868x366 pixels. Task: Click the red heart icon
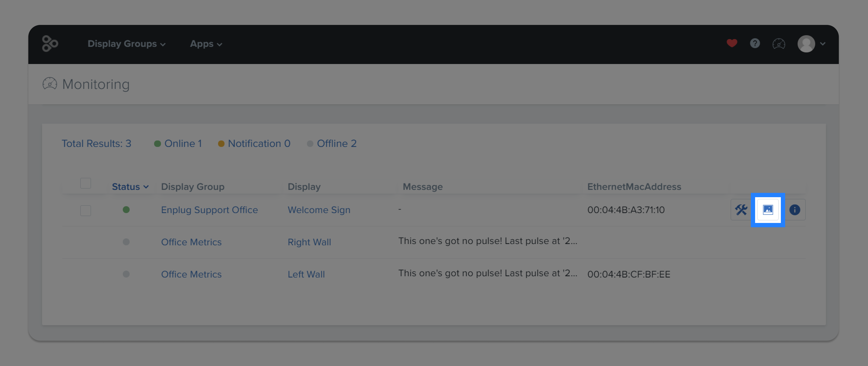(x=731, y=43)
